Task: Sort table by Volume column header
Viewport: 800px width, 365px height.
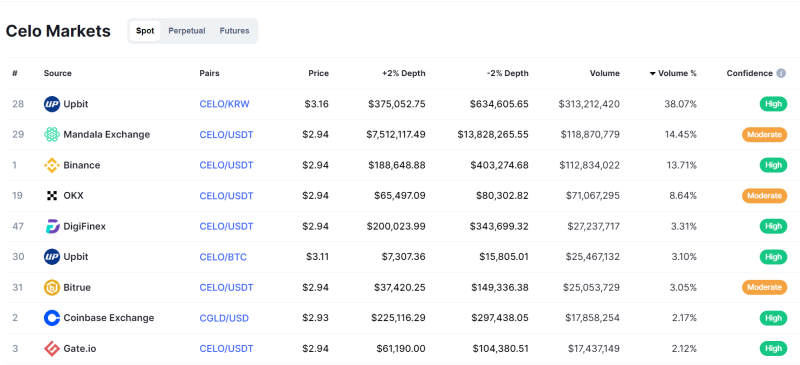Action: 605,74
